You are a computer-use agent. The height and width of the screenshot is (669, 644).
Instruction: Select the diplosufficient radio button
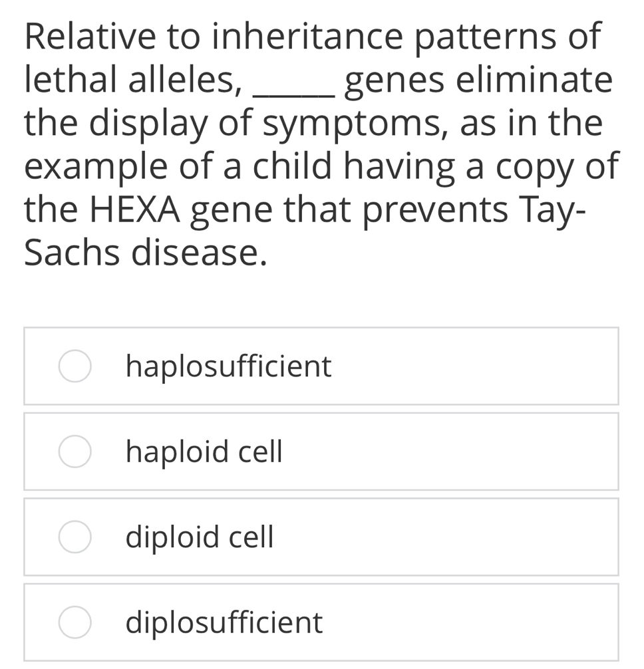[75, 622]
